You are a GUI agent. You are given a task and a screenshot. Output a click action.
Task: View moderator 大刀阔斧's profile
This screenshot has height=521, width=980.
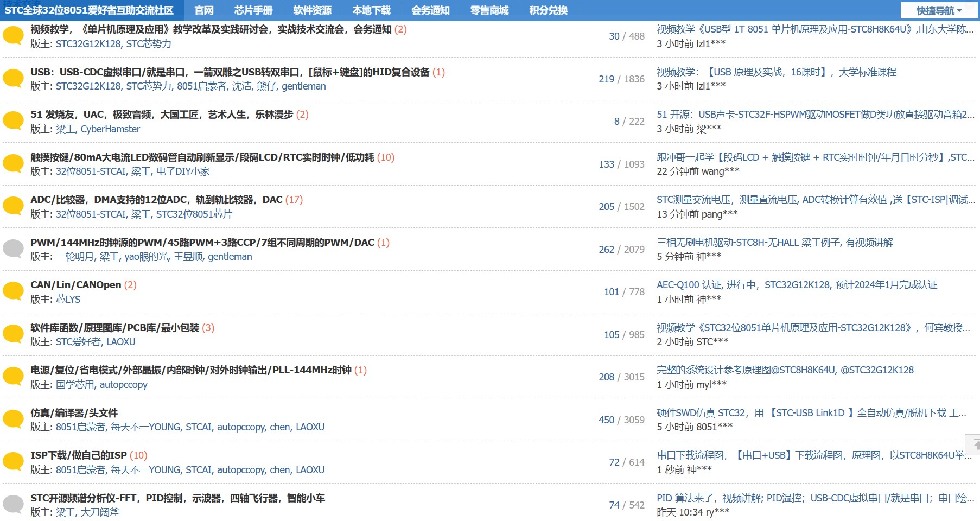click(100, 512)
